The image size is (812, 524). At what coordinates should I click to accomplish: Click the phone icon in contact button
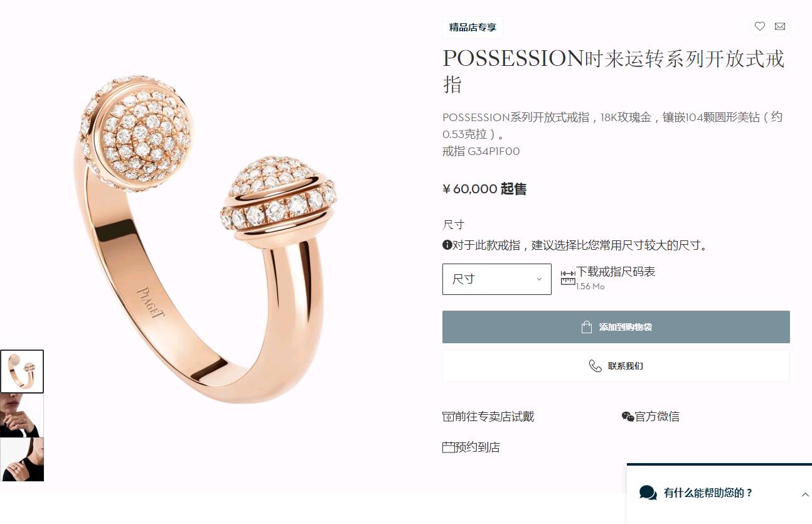pos(595,366)
